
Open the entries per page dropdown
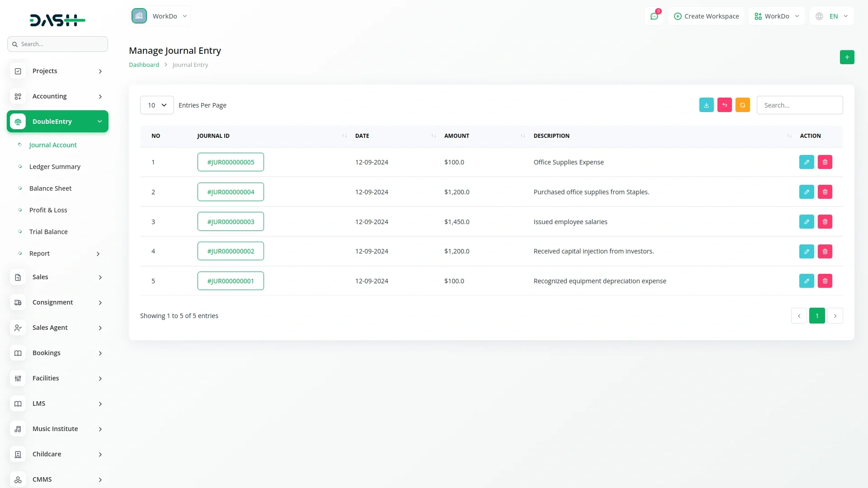point(157,105)
